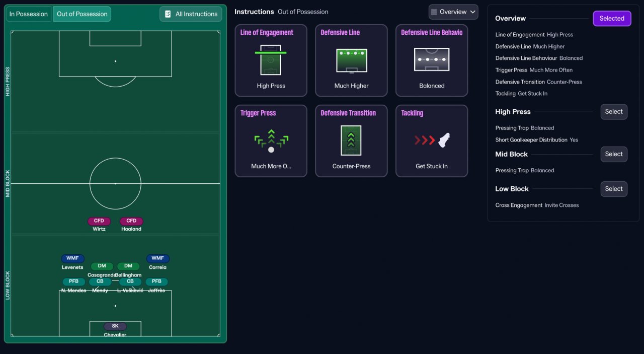Select the Correia WMF player badge
This screenshot has width=644, height=354.
click(x=158, y=258)
